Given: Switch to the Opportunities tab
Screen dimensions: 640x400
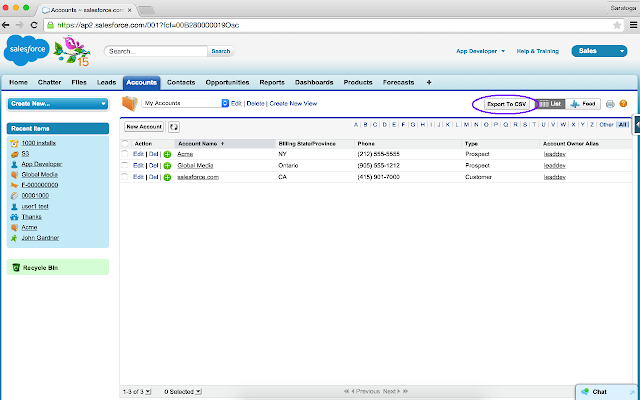Looking at the screenshot, I should click(x=227, y=82).
